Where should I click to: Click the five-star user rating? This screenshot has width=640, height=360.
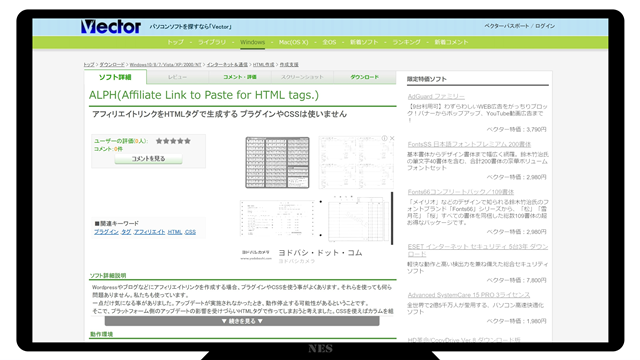[173, 141]
